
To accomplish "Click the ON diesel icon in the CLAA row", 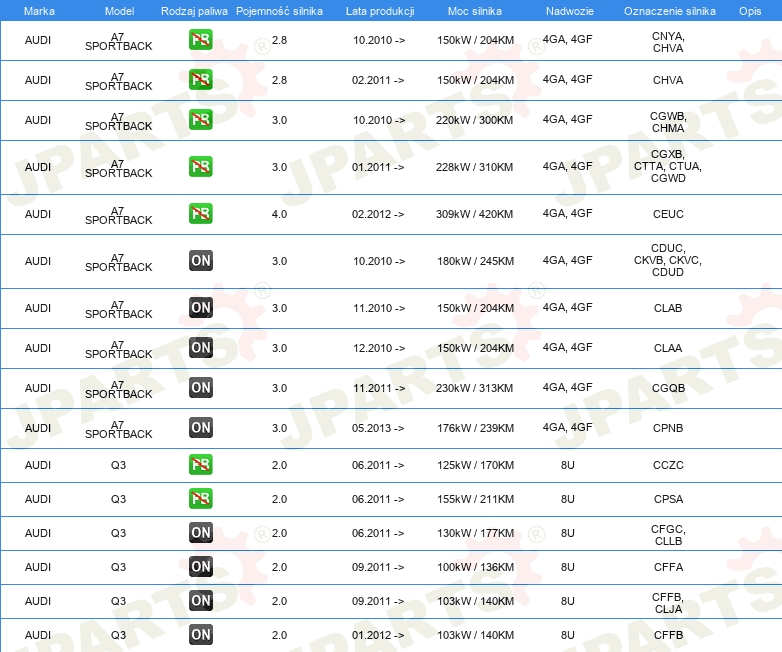I will (200, 348).
